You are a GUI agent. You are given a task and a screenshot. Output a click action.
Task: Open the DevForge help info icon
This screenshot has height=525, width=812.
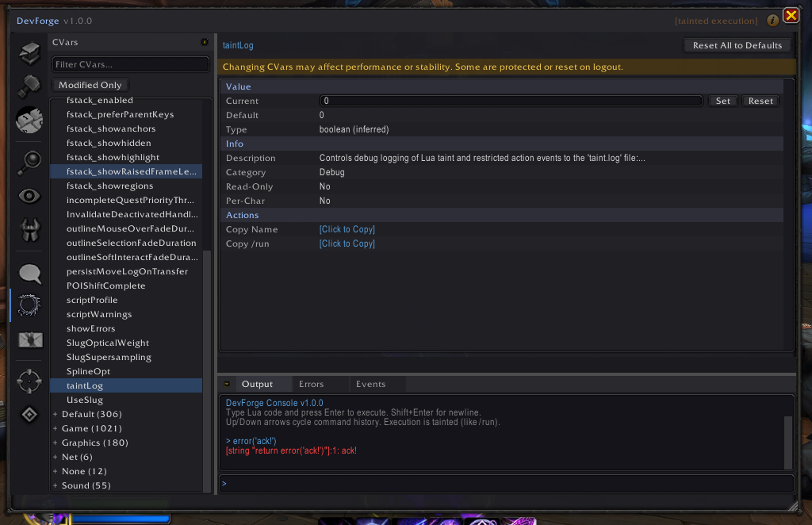point(772,20)
